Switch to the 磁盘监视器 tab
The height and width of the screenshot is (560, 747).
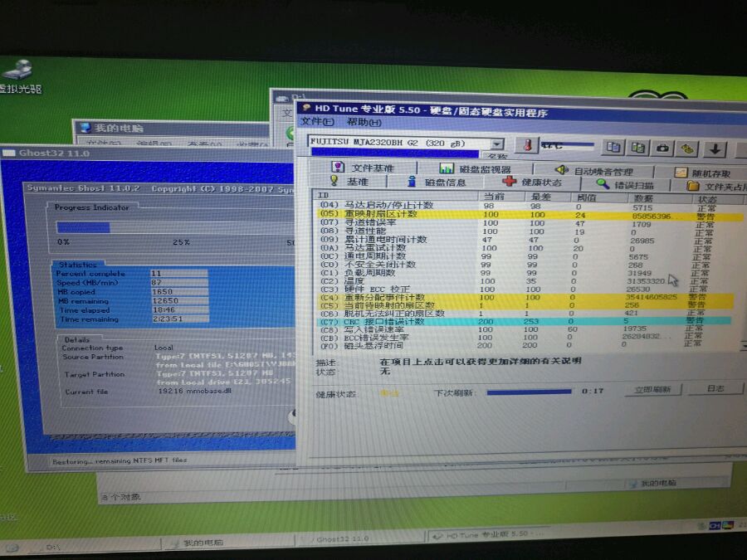point(475,169)
